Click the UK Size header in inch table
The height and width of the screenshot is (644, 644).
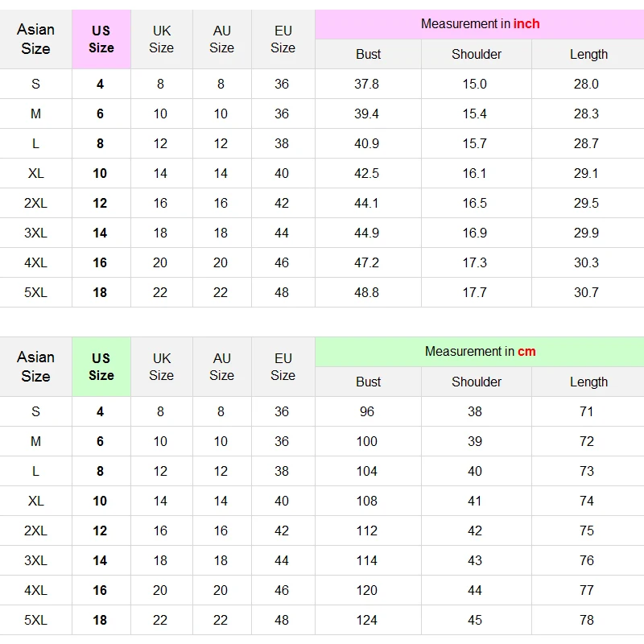(x=161, y=39)
